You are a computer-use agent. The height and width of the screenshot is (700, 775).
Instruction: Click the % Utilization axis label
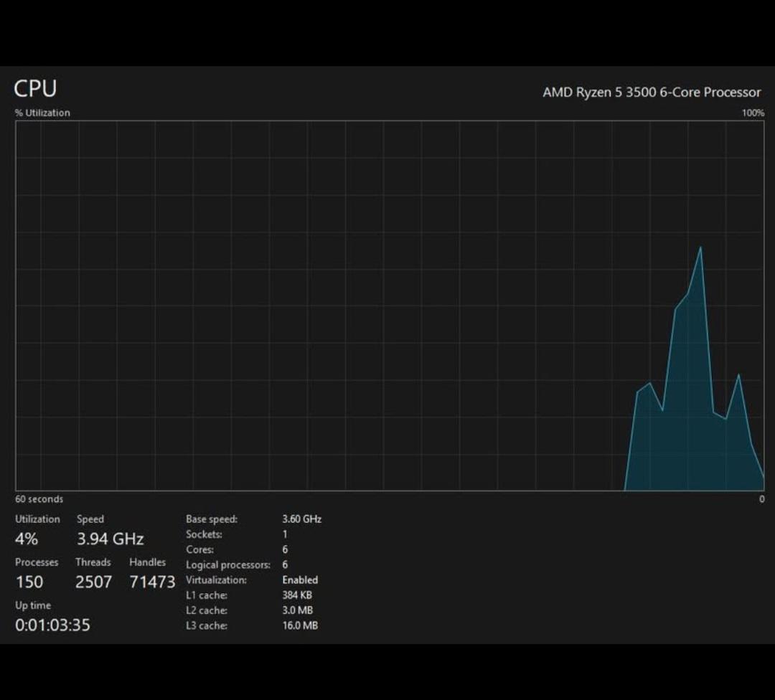(42, 113)
